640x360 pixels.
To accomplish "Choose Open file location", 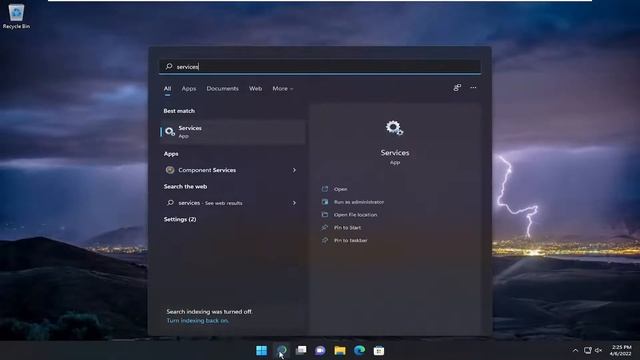I will (356, 215).
